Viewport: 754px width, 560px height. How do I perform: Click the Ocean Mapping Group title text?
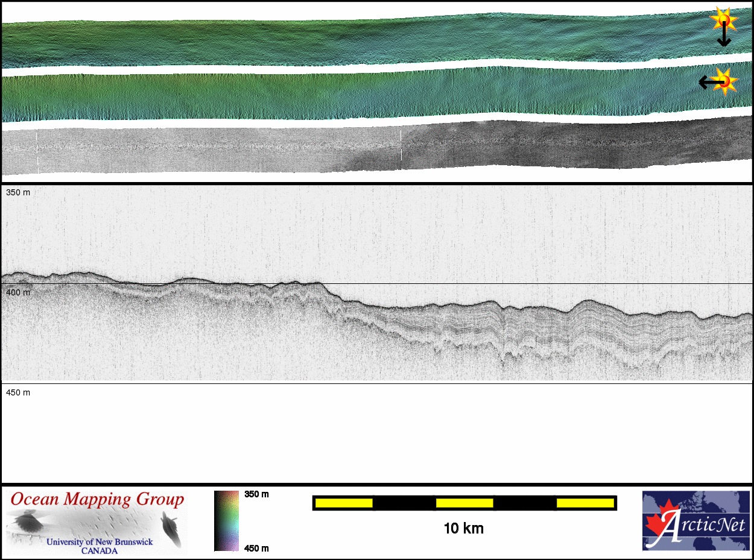point(97,500)
